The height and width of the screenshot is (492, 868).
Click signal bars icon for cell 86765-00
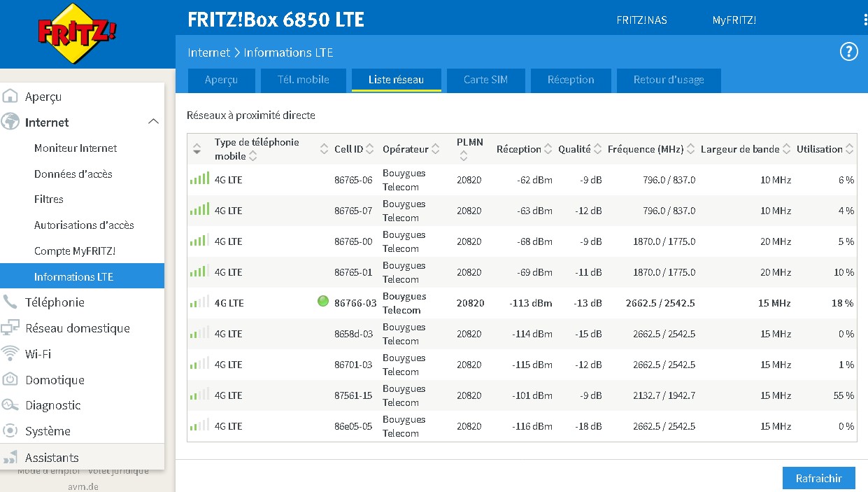click(x=199, y=240)
